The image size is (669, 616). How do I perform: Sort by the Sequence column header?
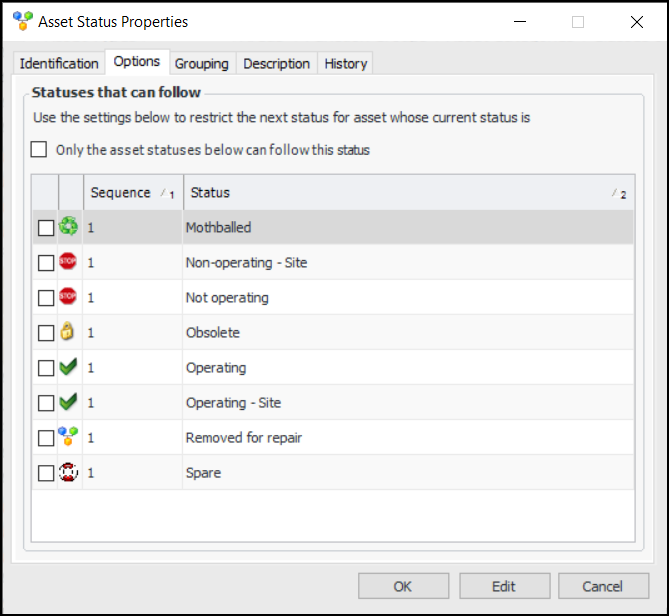121,192
